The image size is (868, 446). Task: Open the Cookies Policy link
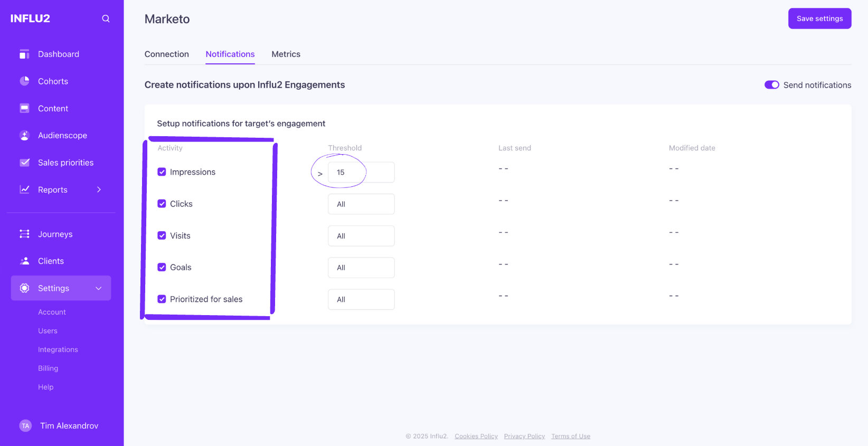point(476,436)
